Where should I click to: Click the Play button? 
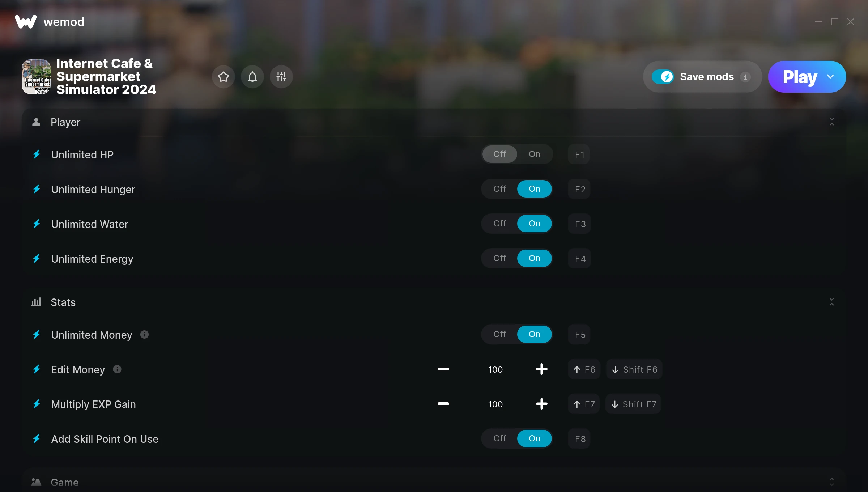799,77
